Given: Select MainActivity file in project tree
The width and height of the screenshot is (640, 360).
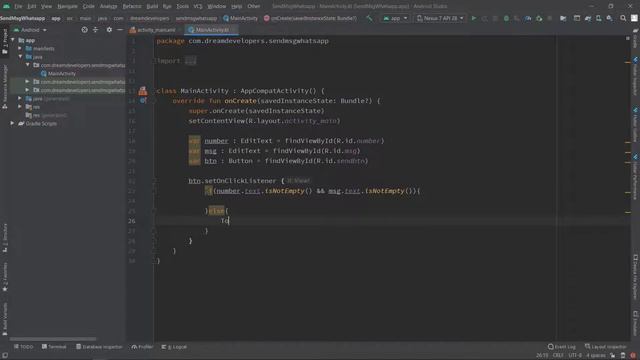Looking at the screenshot, I should [58, 73].
